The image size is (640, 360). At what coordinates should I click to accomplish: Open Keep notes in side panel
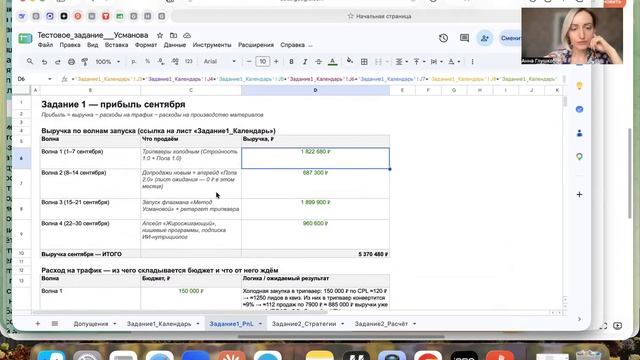click(x=579, y=86)
